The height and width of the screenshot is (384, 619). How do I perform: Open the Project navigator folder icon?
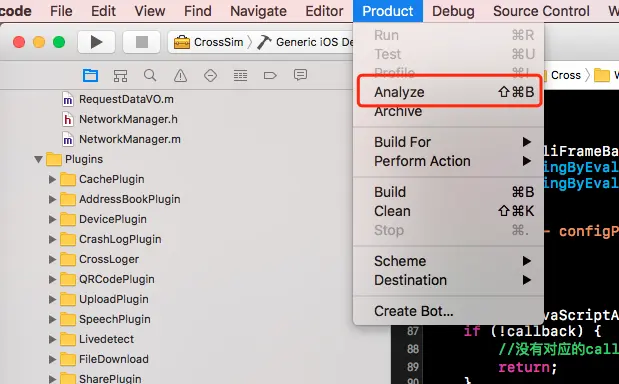point(90,75)
